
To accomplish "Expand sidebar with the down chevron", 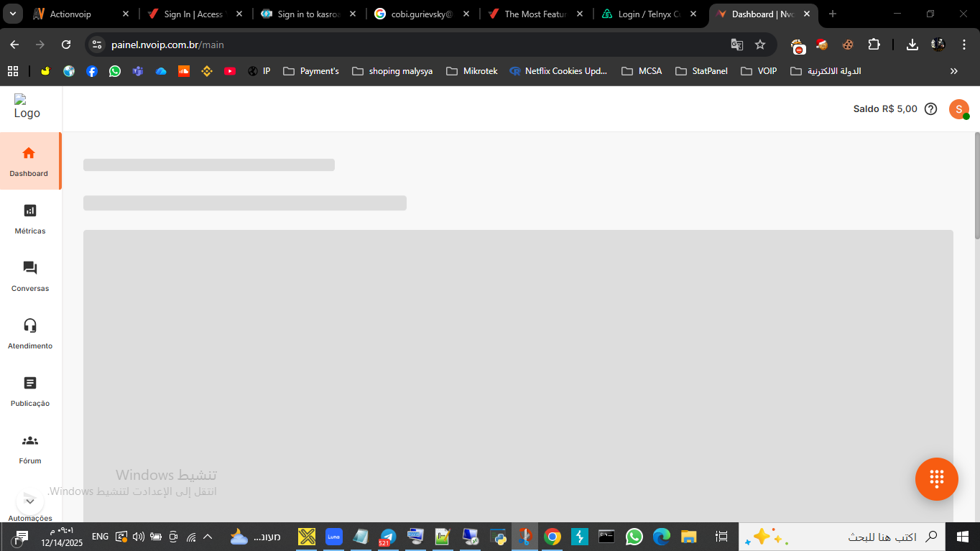I will (30, 501).
